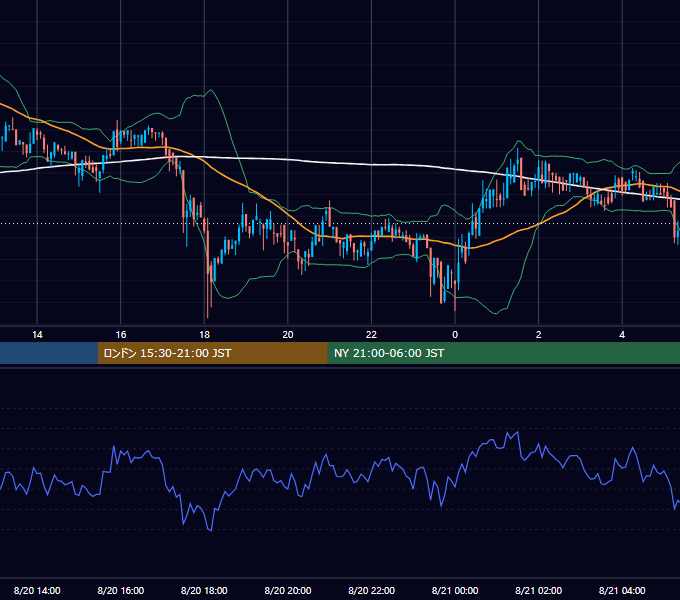Click the 8/20 16:00 label on indicator axis
The height and width of the screenshot is (600, 680).
tap(121, 590)
